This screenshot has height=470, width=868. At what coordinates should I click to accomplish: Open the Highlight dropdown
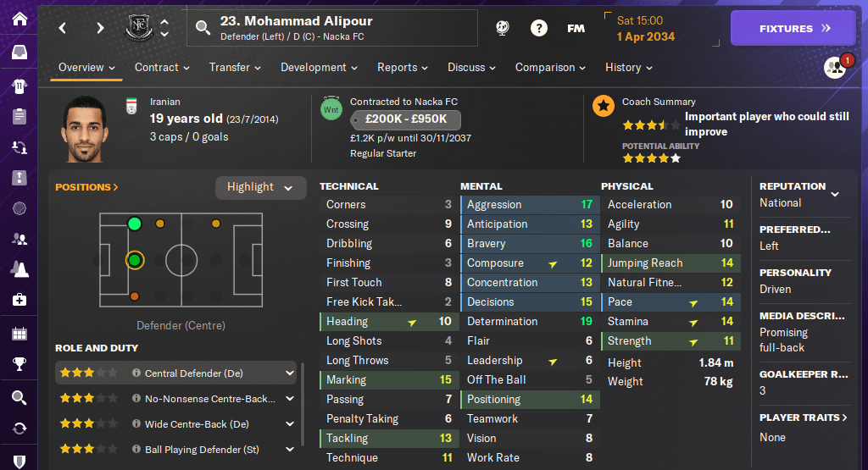tap(260, 187)
